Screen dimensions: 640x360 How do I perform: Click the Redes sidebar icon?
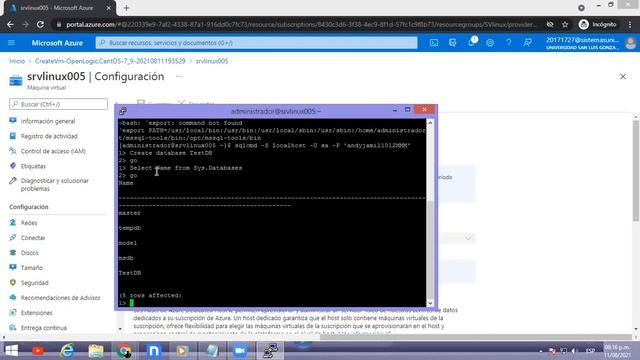click(x=13, y=222)
